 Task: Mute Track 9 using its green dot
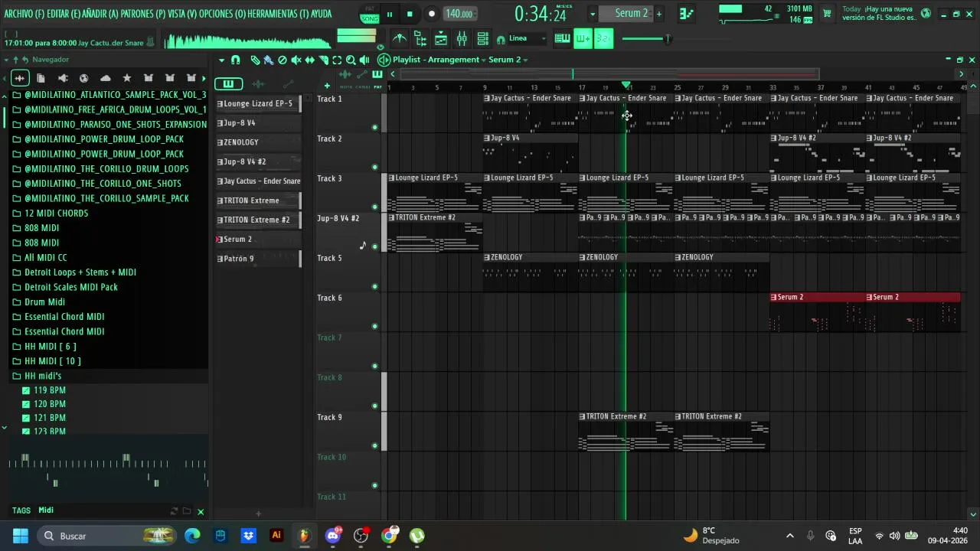point(374,445)
